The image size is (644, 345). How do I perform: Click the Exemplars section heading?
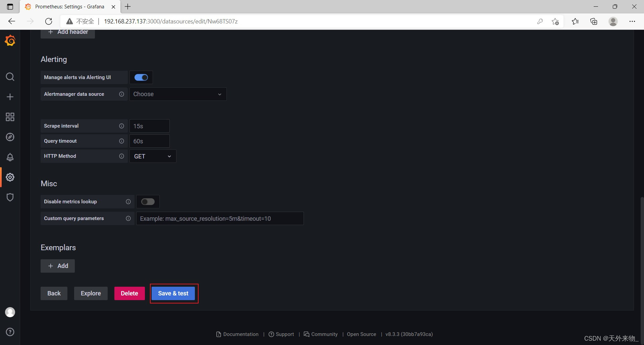pos(58,248)
